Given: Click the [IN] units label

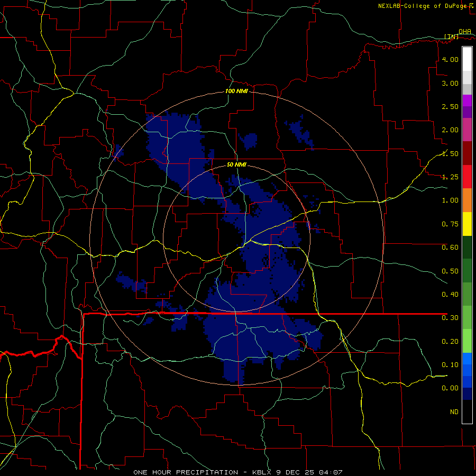Looking at the screenshot, I should click(452, 36).
